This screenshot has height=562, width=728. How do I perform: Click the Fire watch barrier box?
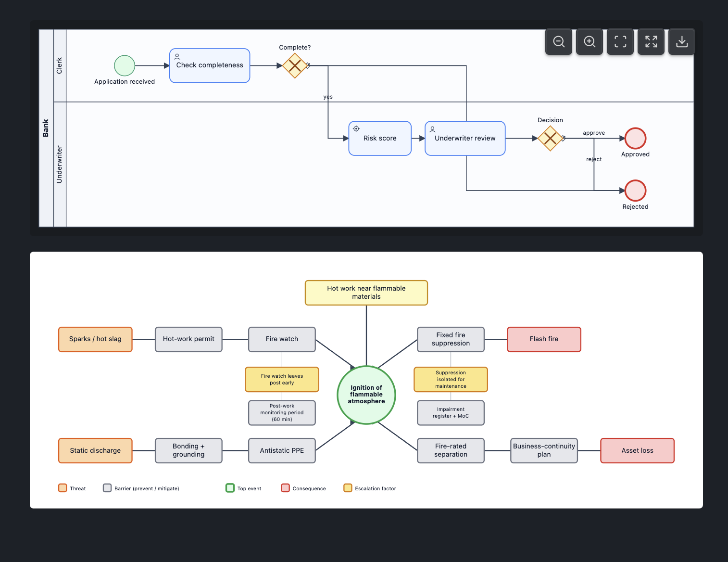coord(282,339)
